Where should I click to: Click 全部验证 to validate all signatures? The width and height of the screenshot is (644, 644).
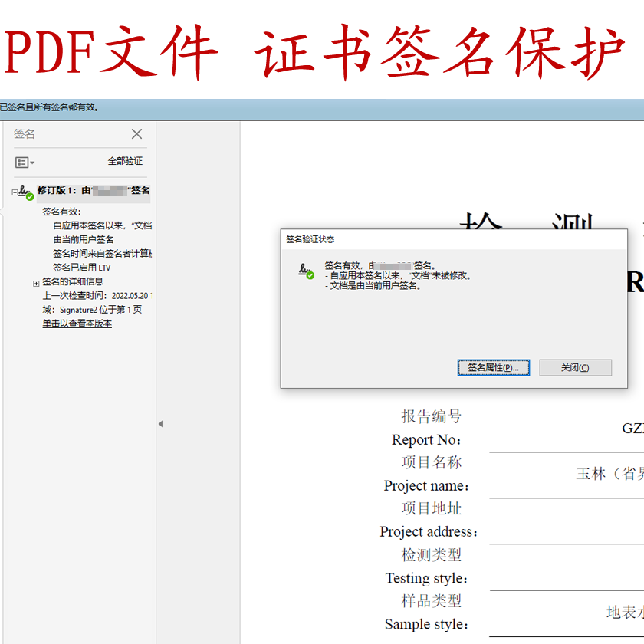125,161
